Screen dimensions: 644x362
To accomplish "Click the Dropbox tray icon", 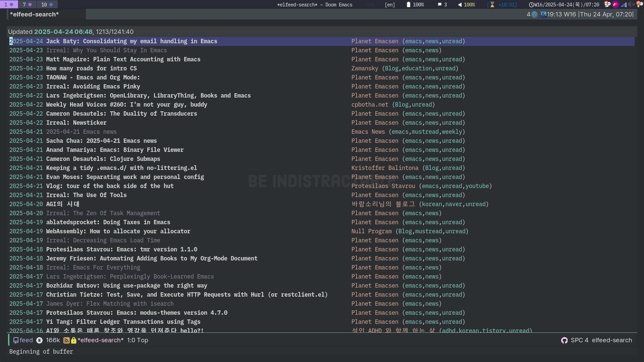I will coord(607,4).
